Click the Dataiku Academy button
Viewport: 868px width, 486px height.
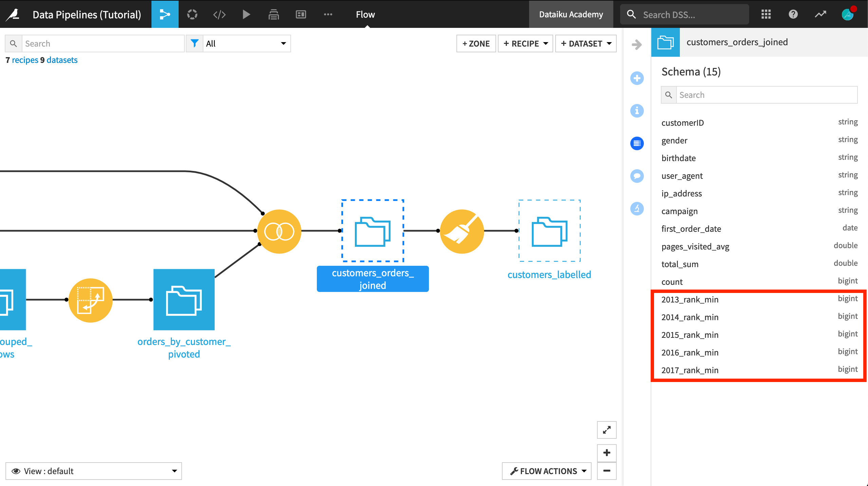571,14
